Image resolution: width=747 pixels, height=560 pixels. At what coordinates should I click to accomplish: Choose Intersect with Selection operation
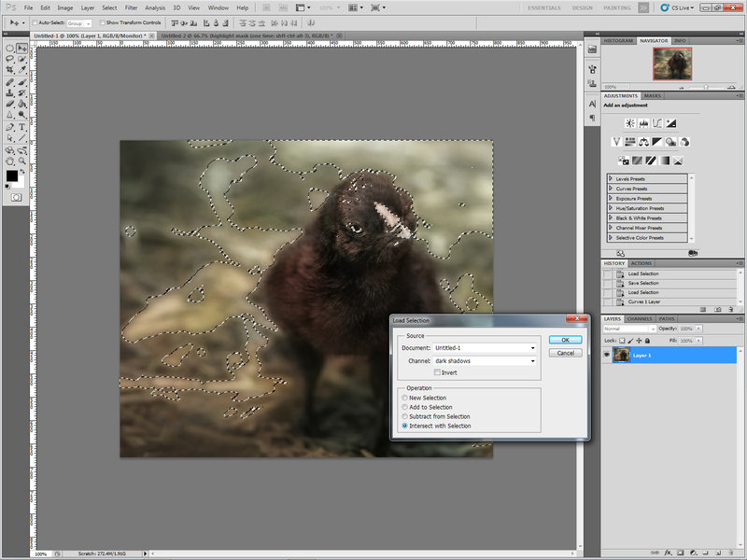point(404,426)
